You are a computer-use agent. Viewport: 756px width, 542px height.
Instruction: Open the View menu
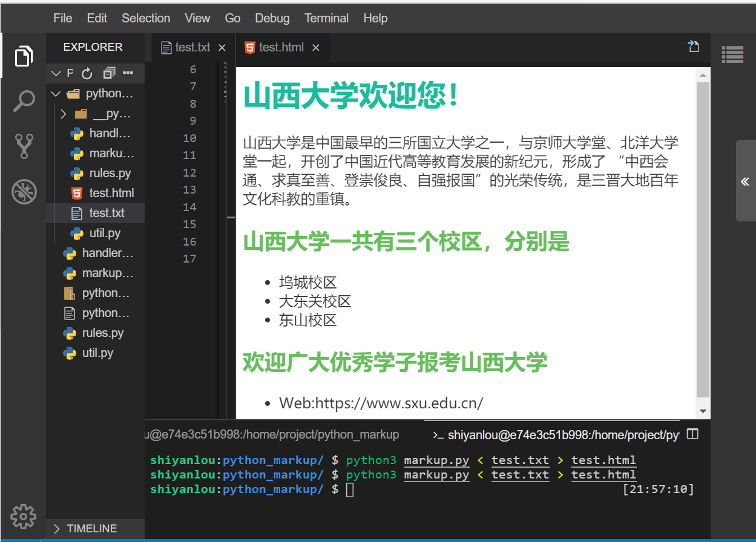point(197,18)
